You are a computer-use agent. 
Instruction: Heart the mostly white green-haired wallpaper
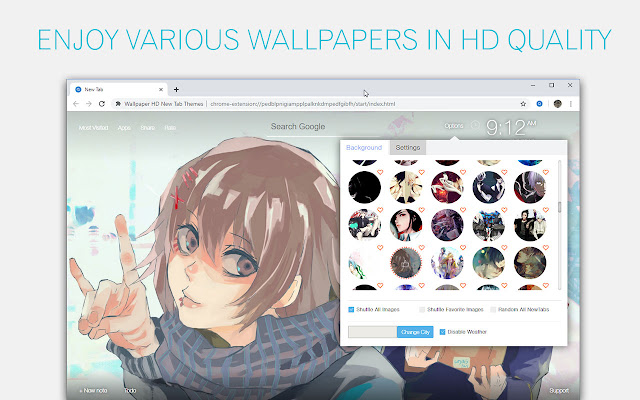tap(380, 247)
